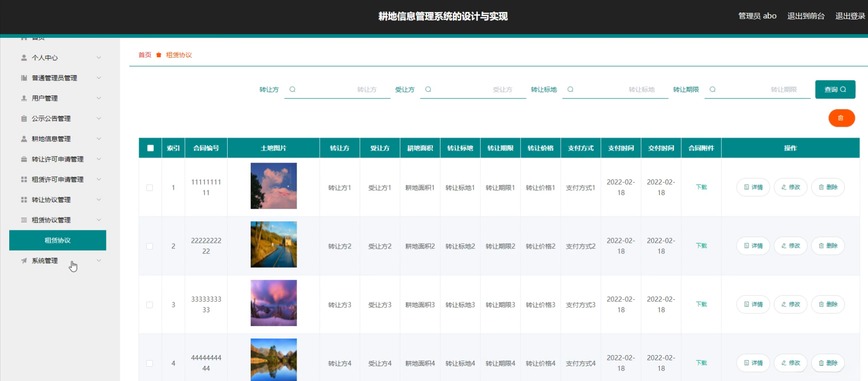Collapse the 租赁协议管理 menu chevron
Viewport: 868px width, 381px height.
point(99,220)
